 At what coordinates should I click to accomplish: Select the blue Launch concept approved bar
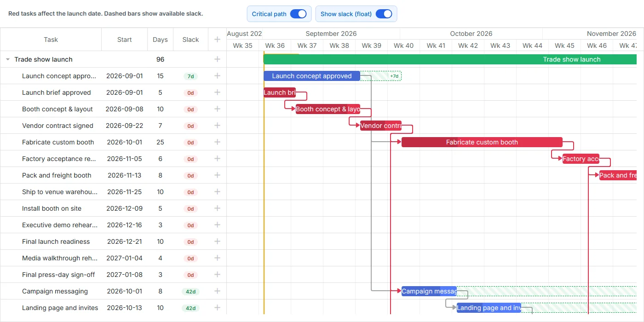312,76
